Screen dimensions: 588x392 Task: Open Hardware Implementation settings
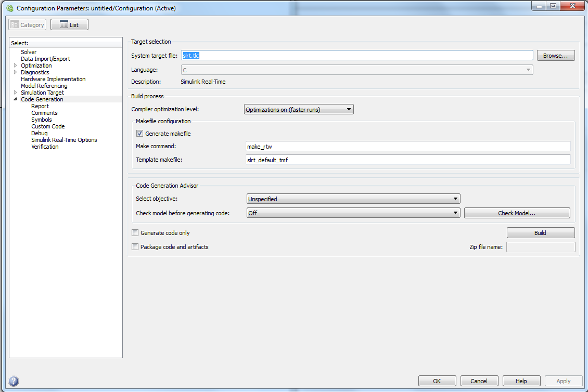coord(53,79)
